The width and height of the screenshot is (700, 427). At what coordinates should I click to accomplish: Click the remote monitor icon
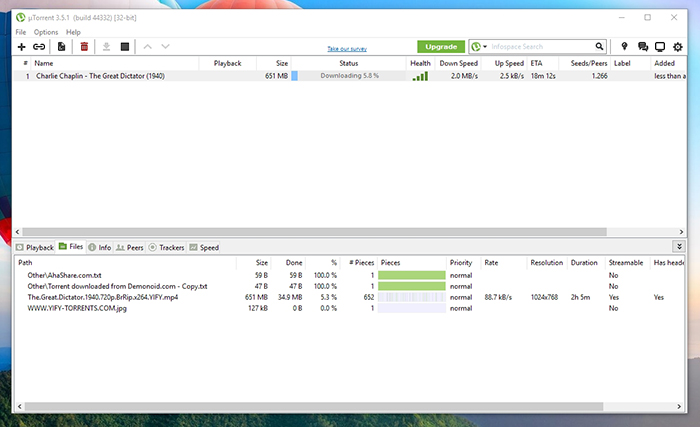[x=660, y=46]
